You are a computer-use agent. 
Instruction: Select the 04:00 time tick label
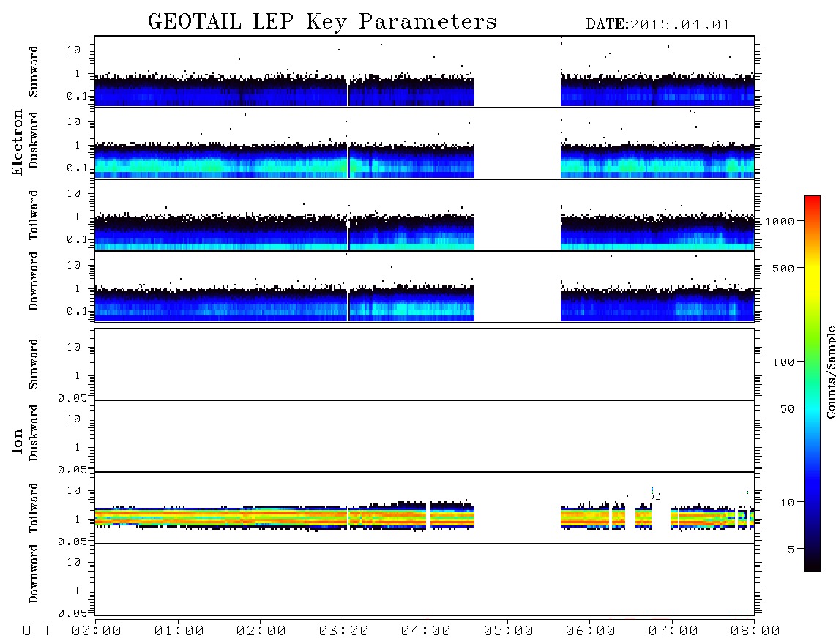click(426, 632)
